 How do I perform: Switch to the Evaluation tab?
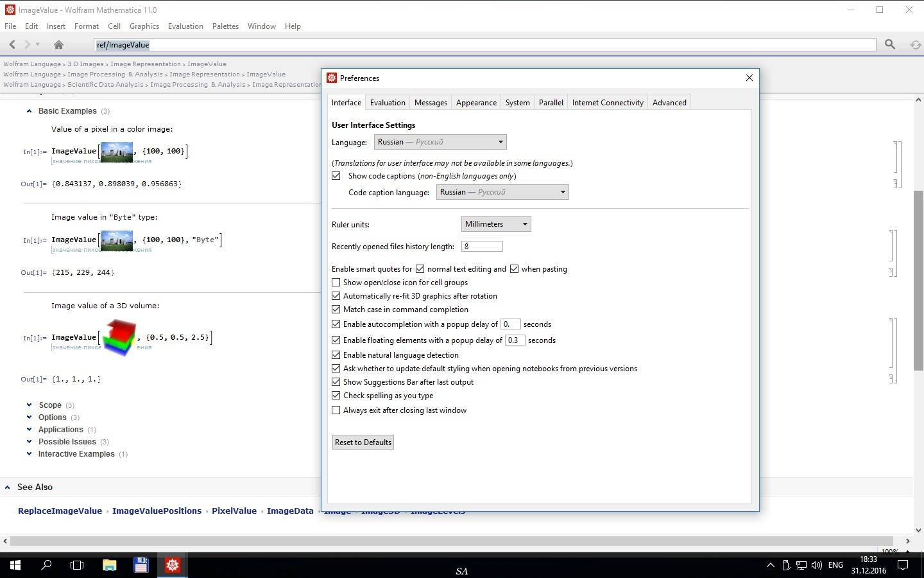pyautogui.click(x=388, y=103)
